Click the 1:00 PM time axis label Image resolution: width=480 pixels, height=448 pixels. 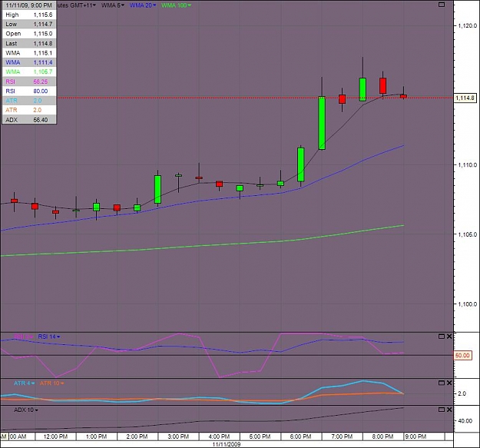(x=97, y=436)
